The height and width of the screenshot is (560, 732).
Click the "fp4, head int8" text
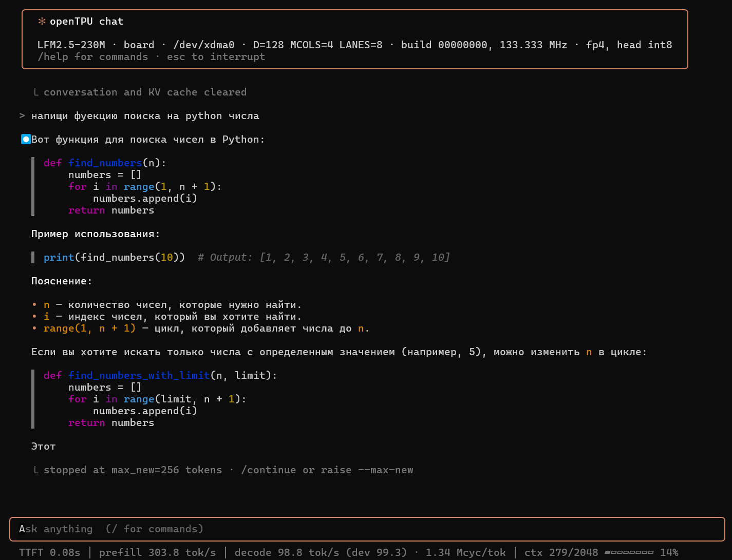[629, 45]
